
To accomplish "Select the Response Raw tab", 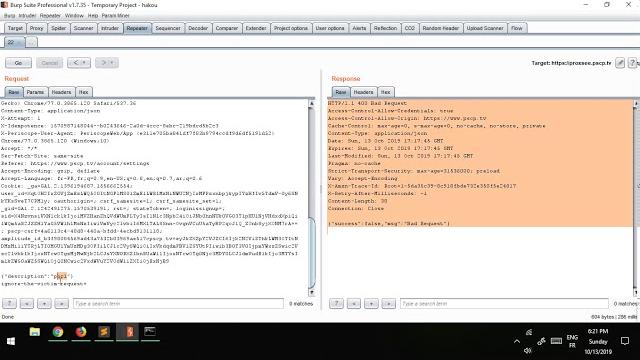I will tap(341, 92).
